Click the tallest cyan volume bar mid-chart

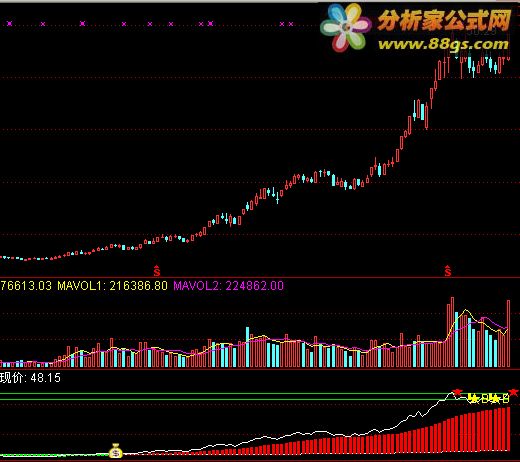pos(247,347)
